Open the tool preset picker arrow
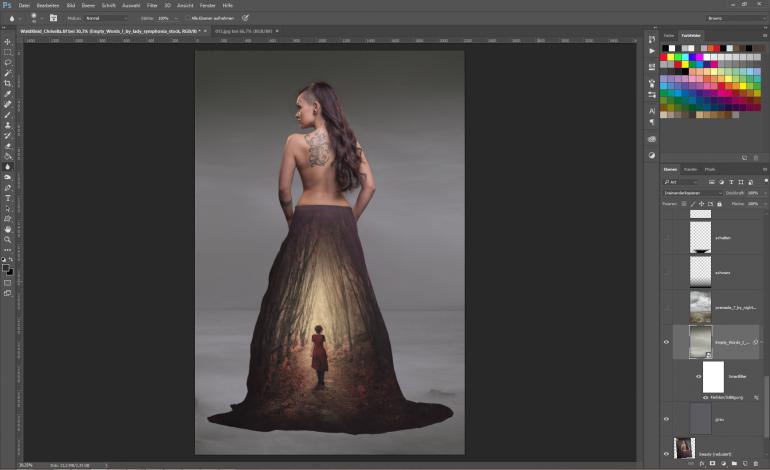Viewport: 770px width, 470px height. coord(20,18)
